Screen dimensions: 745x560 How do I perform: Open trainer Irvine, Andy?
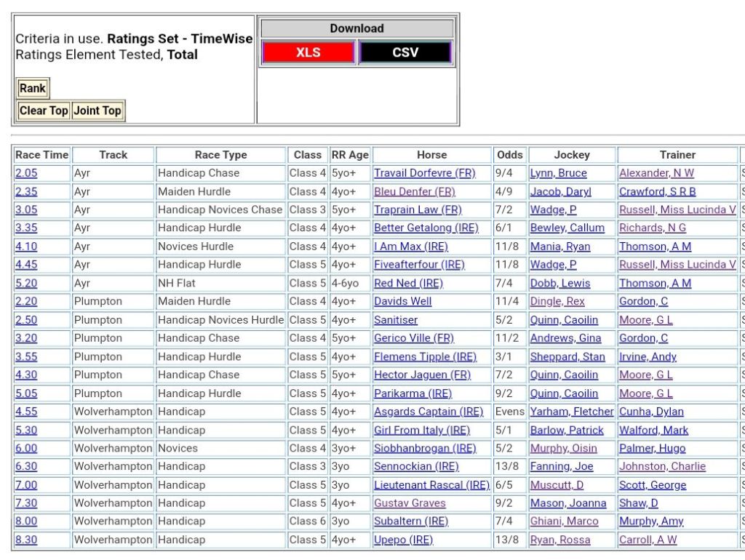tap(648, 356)
